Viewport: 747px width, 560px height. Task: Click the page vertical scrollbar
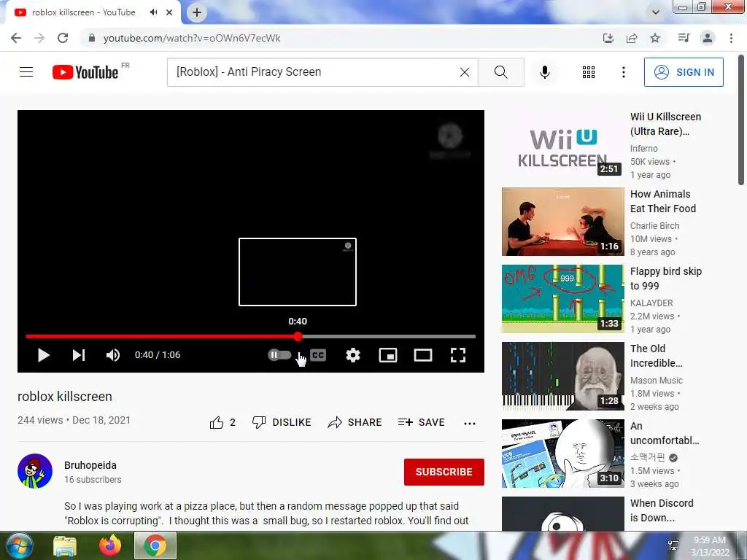(x=741, y=119)
